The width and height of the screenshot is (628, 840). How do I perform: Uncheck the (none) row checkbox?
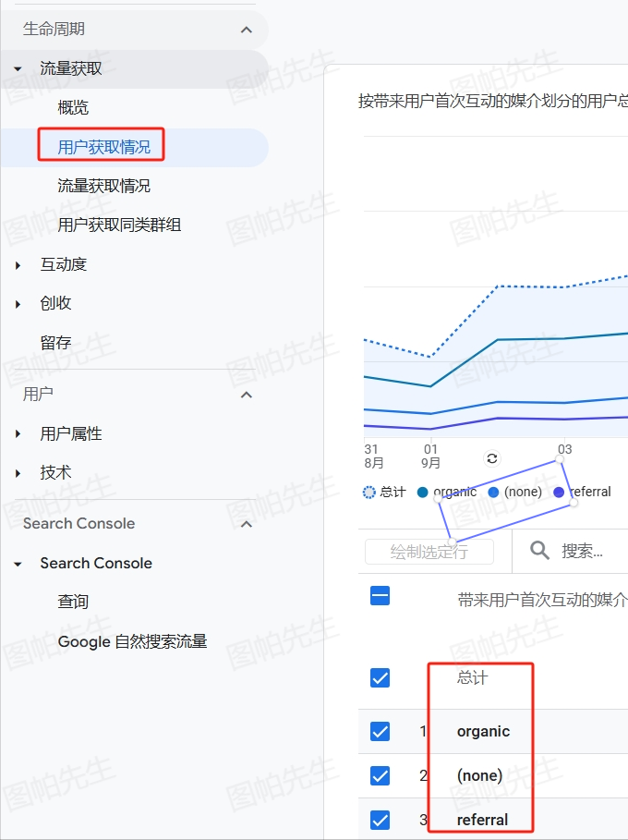click(x=380, y=775)
